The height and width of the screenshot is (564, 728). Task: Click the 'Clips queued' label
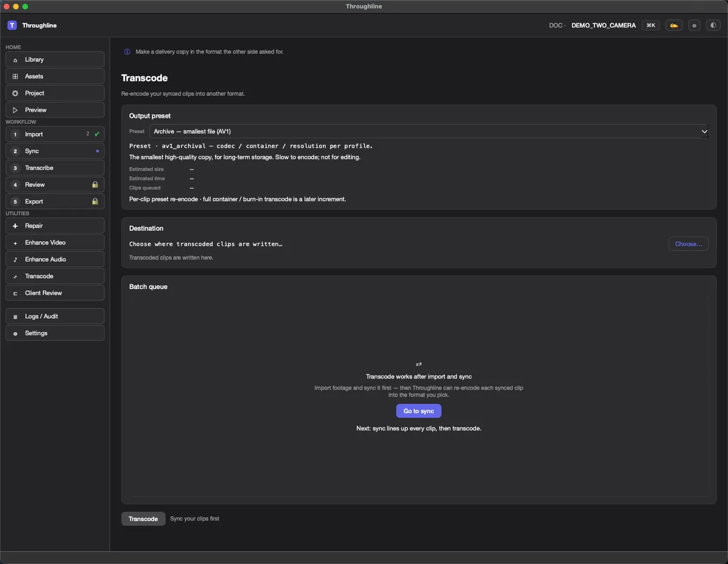click(x=145, y=188)
